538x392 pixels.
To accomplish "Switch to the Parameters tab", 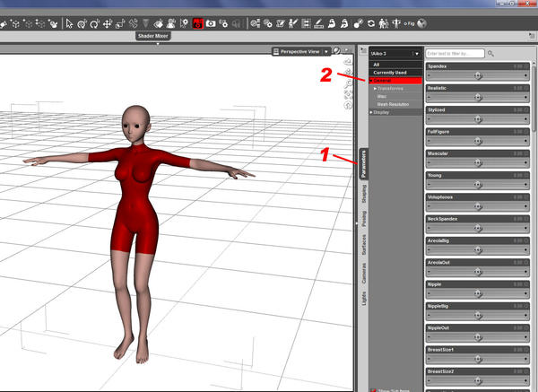I will tap(364, 164).
